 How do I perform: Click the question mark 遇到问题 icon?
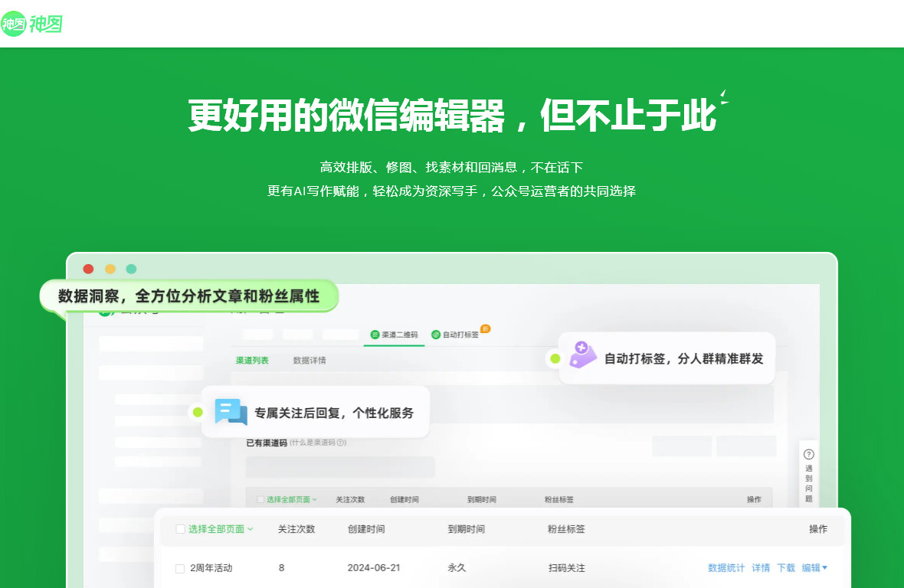coord(809,454)
